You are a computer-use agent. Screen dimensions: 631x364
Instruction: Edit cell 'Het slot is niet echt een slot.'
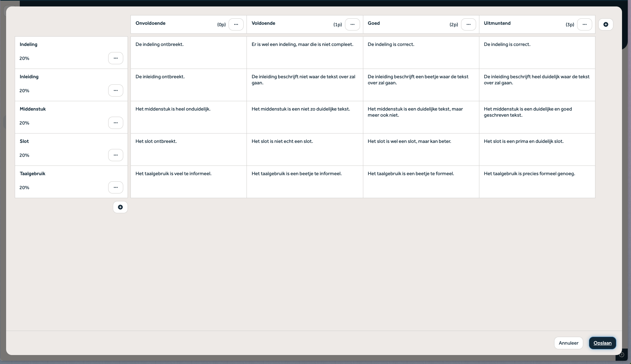pos(305,150)
